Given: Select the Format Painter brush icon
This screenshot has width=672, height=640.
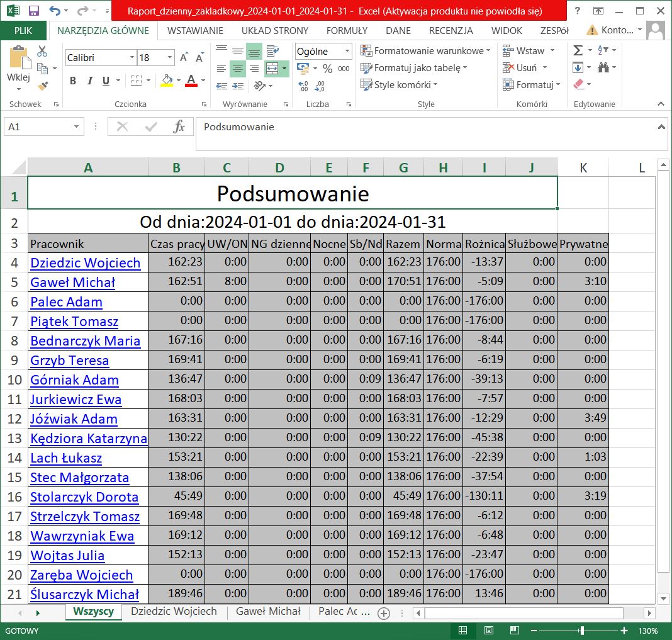Looking at the screenshot, I should pos(42,86).
